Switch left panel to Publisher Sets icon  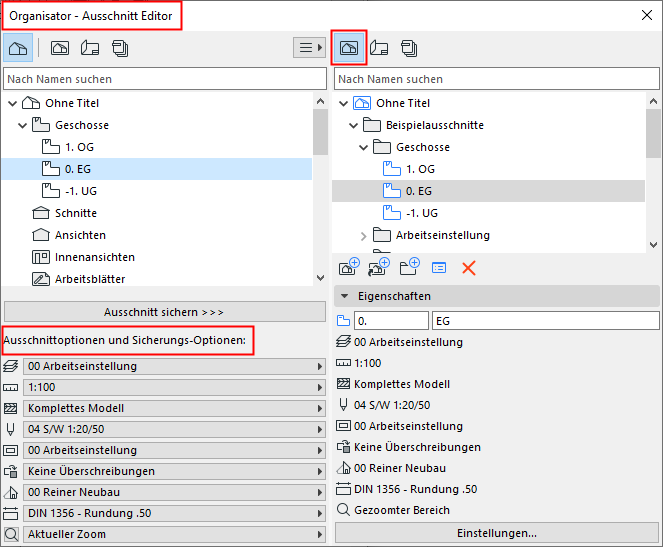[x=121, y=48]
